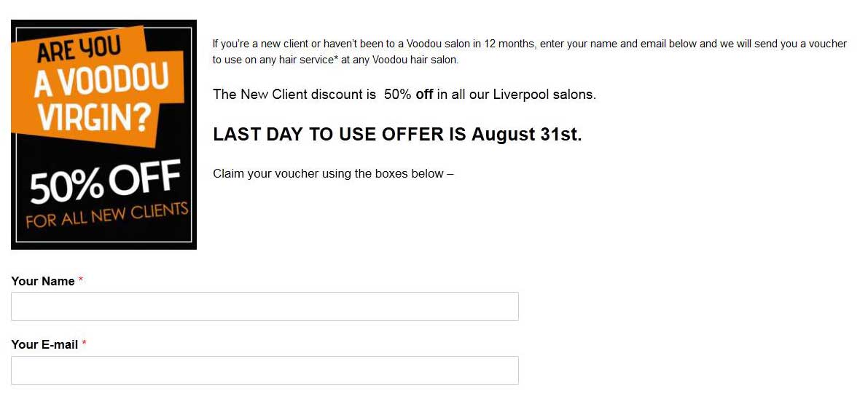Click the 'New Client discount is 50% off' line
Image resolution: width=868 pixels, height=396 pixels.
coord(404,94)
